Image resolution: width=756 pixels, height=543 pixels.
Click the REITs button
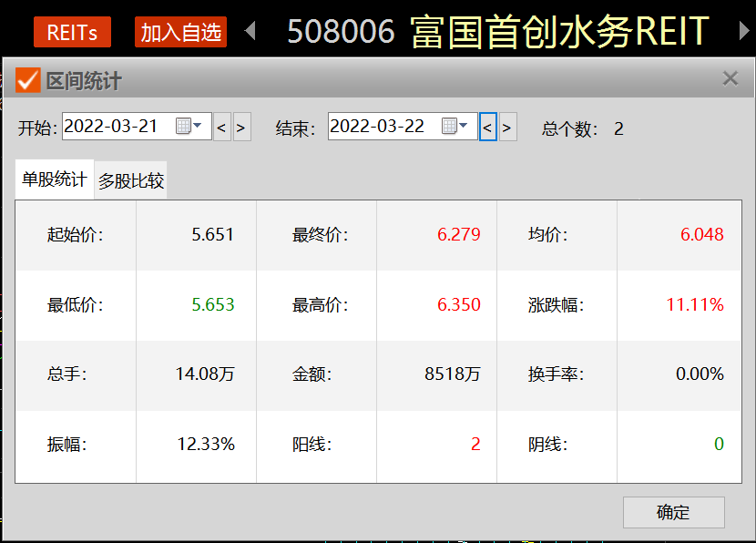click(72, 32)
